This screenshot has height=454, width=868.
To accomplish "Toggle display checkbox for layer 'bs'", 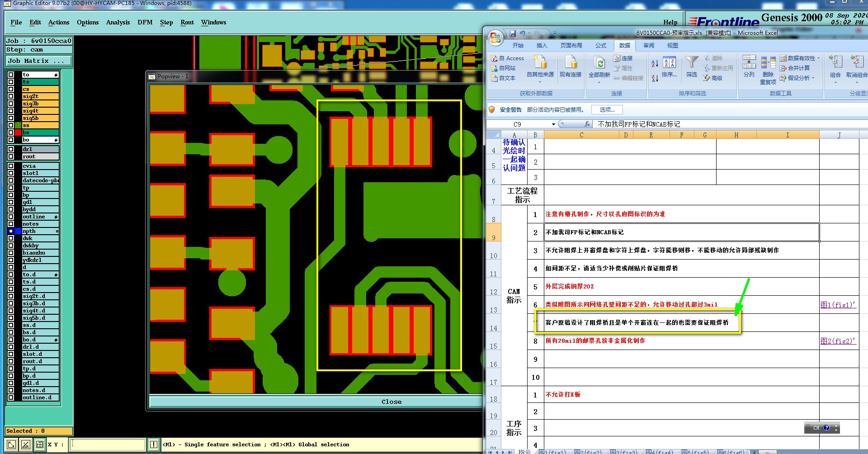I will [11, 132].
